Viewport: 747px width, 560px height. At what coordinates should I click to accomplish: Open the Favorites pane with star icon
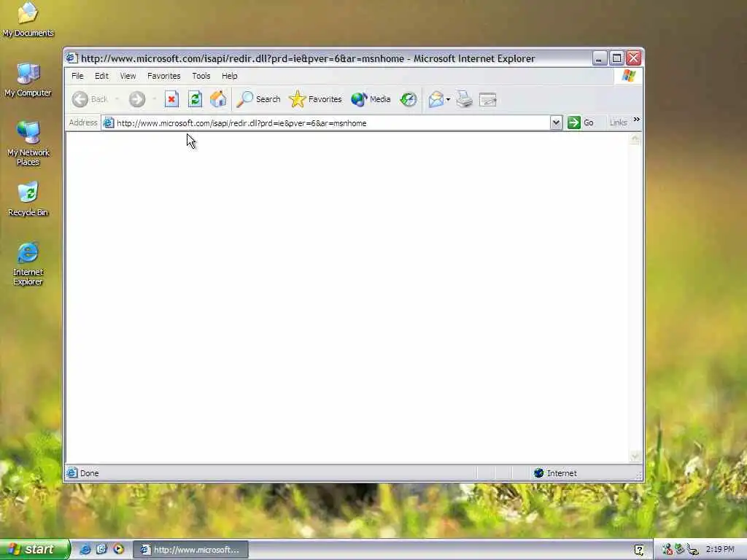[x=315, y=99]
